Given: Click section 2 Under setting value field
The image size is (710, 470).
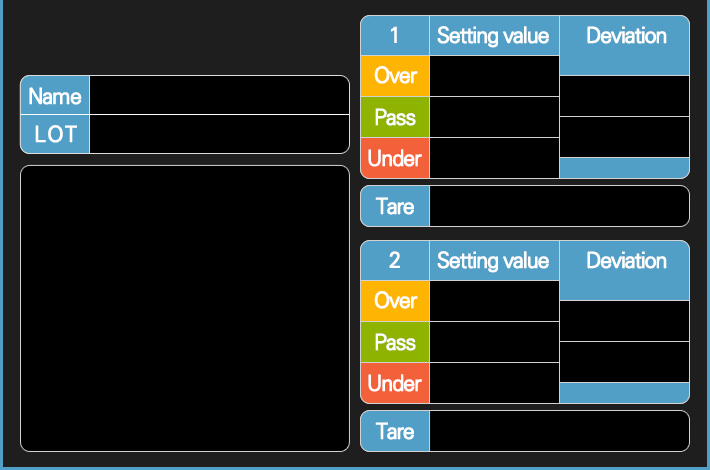Looking at the screenshot, I should [x=494, y=383].
